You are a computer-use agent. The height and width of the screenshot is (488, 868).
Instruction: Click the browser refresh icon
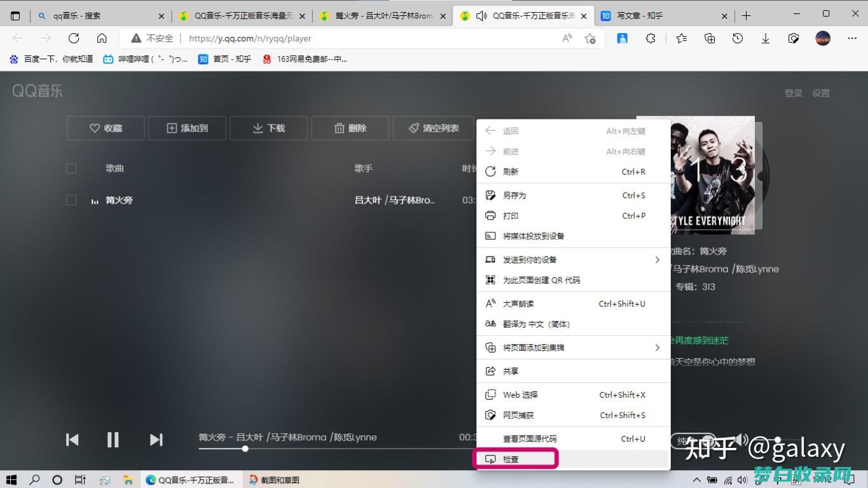[74, 38]
